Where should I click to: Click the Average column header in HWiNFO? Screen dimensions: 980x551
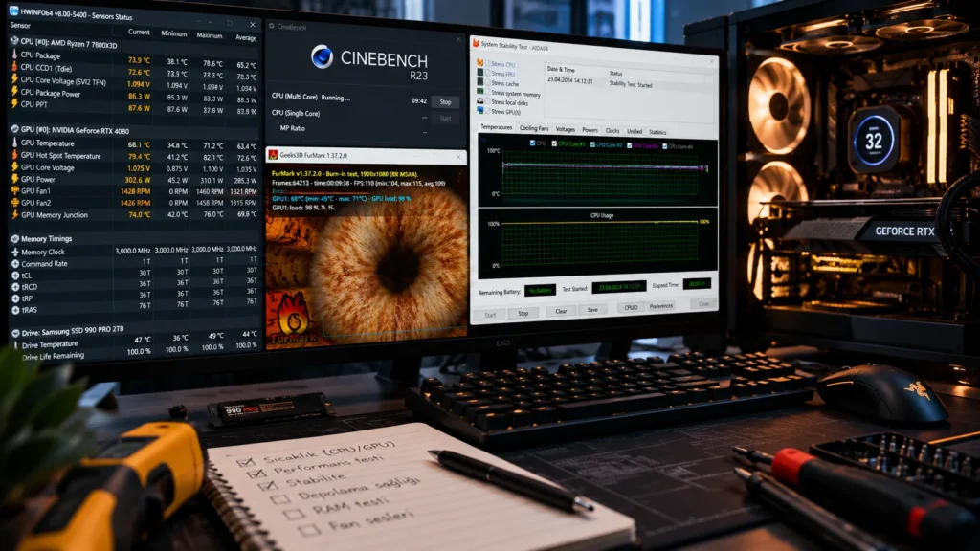[246, 38]
